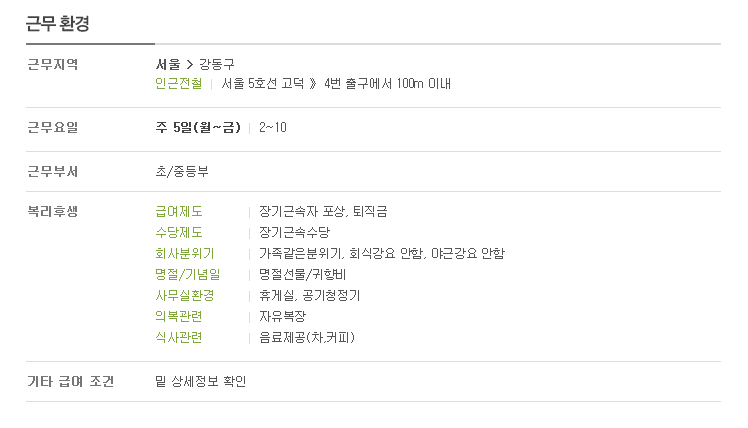Click the 급여제도 benefit label

[179, 211]
